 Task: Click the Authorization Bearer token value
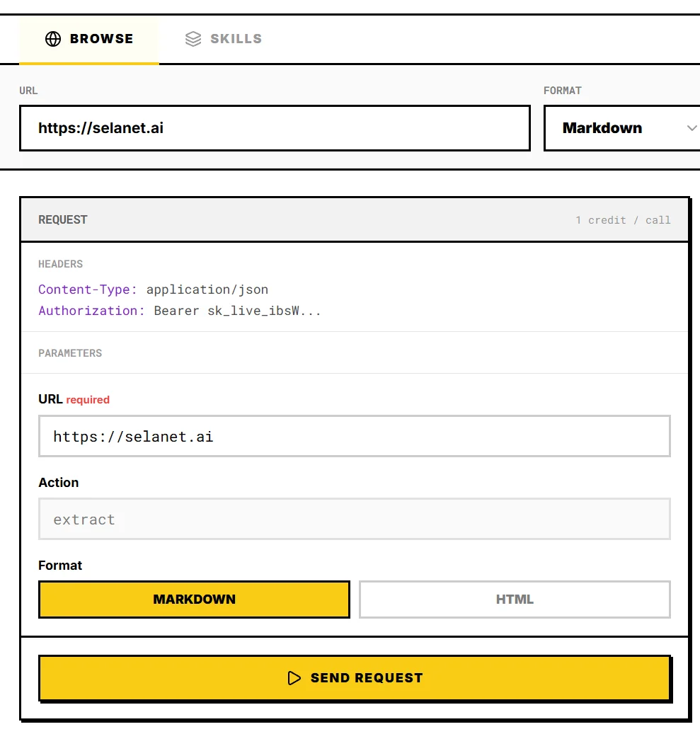[237, 311]
